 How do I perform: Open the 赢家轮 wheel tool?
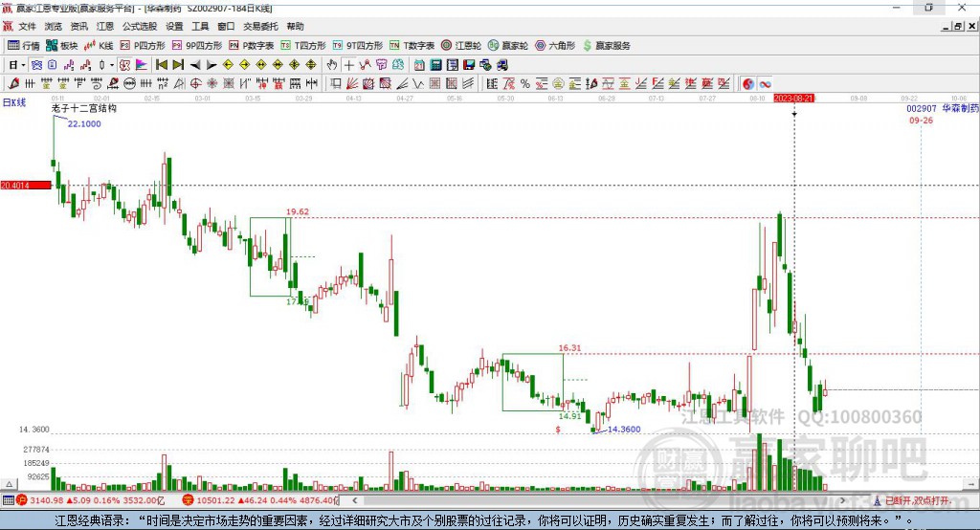508,46
